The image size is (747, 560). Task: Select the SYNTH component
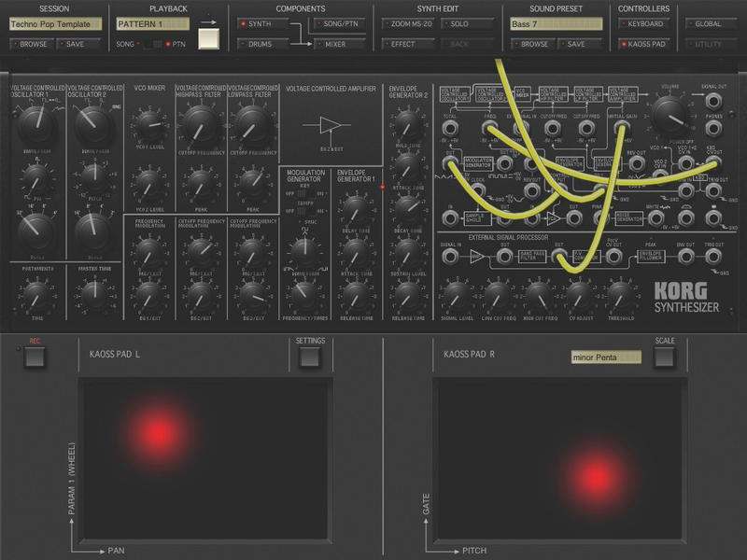pos(262,24)
